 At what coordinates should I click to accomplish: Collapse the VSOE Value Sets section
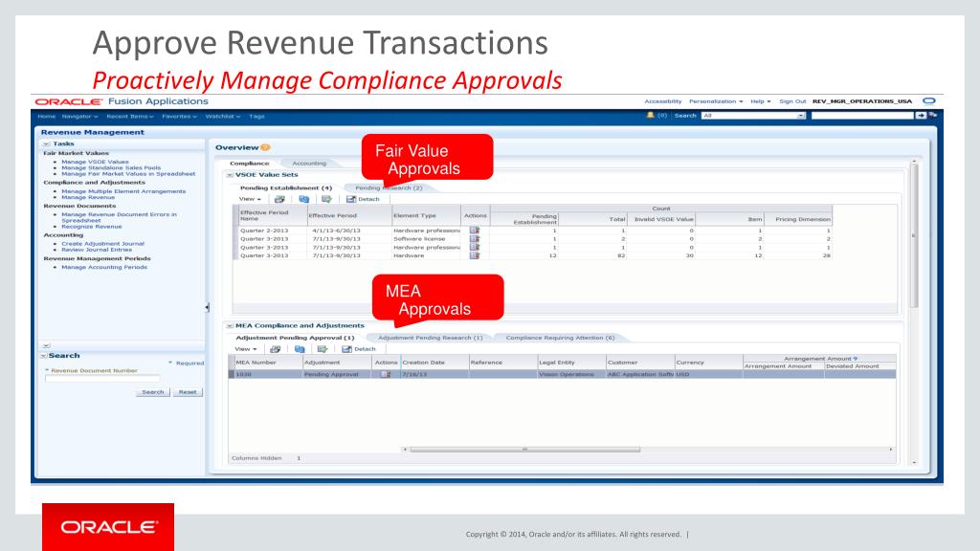pyautogui.click(x=230, y=175)
